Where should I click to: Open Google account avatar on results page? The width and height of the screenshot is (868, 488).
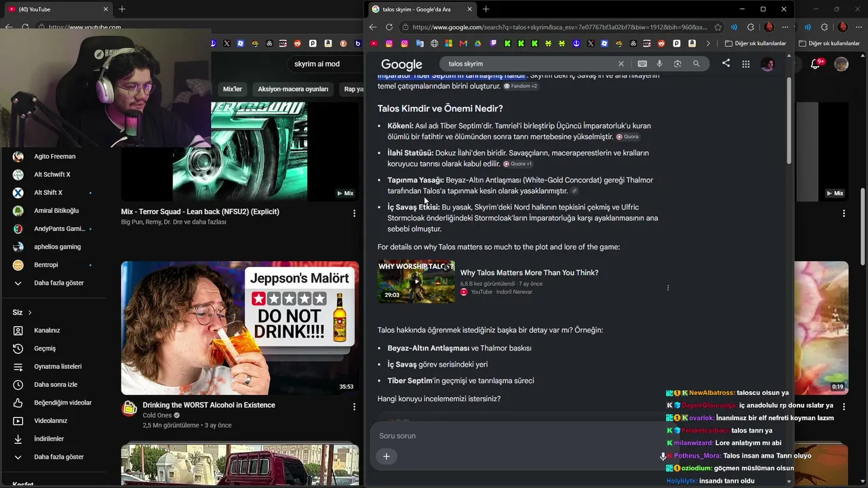pyautogui.click(x=768, y=64)
